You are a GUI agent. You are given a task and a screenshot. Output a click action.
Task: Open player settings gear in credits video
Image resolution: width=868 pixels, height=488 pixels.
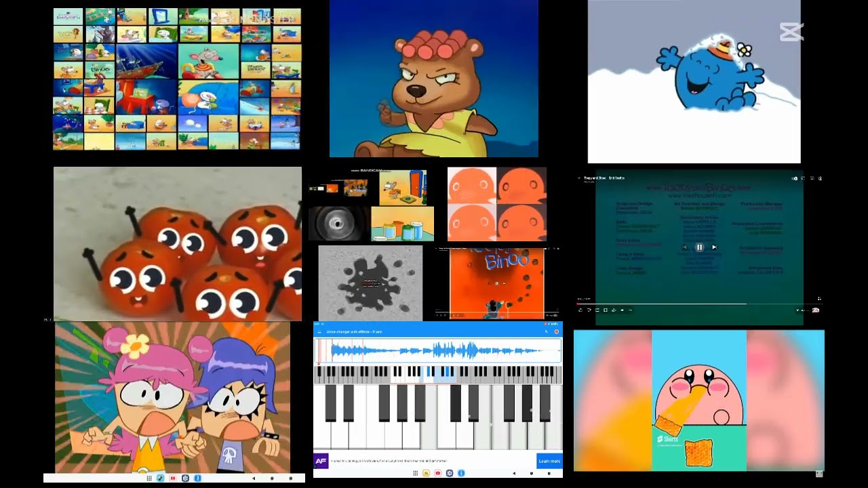pyautogui.click(x=820, y=178)
